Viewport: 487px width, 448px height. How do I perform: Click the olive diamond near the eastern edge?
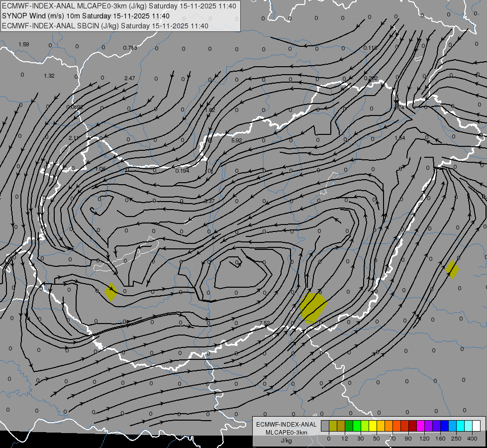(452, 269)
